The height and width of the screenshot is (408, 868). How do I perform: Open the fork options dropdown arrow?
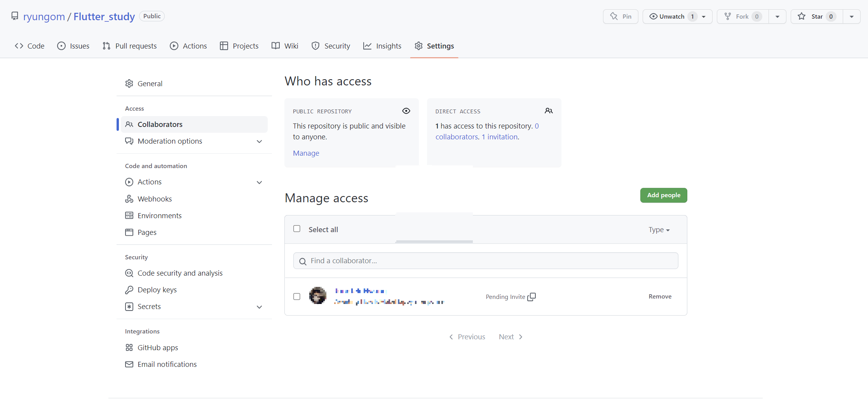[x=777, y=17]
